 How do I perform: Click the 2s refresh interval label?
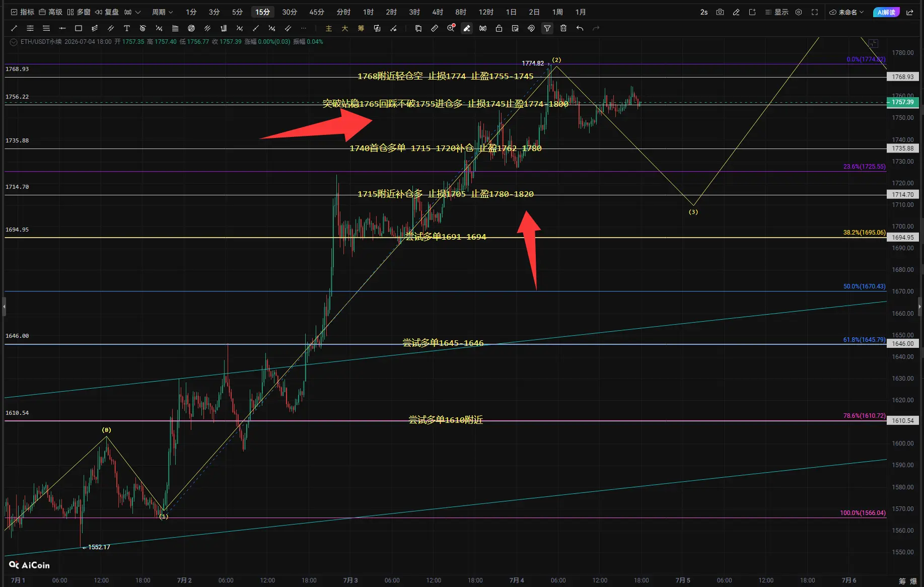coord(704,12)
